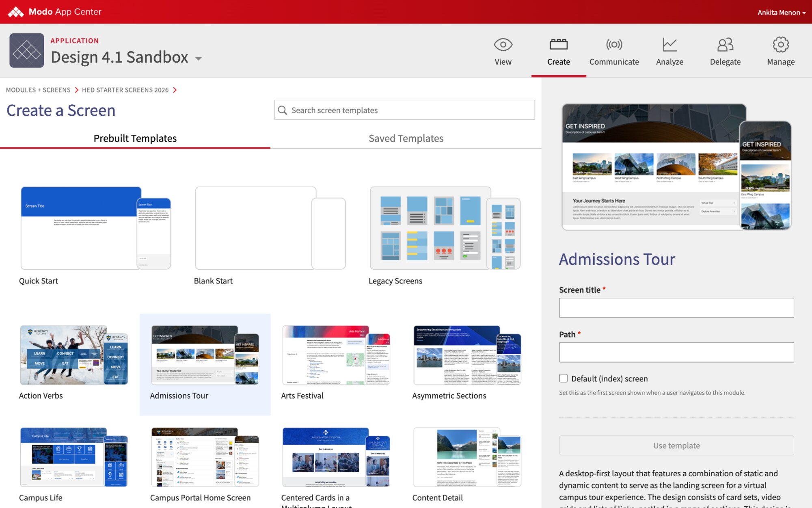Click the Arts Festival label text

pos(302,396)
